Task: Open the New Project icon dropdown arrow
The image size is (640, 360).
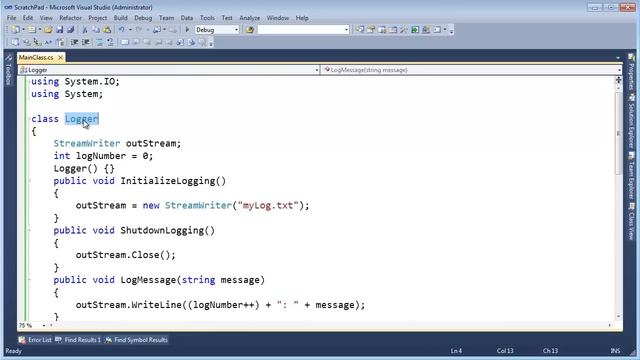Action: pyautogui.click(x=23, y=30)
